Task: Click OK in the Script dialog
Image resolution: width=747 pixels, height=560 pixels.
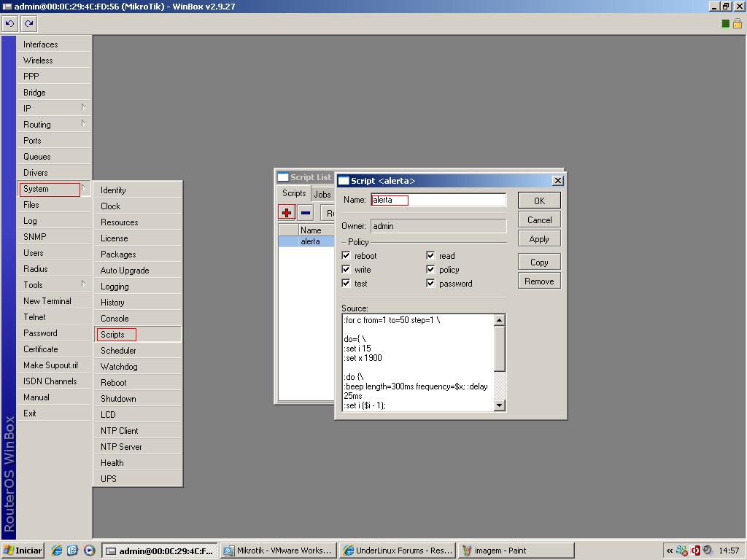Action: [539, 201]
